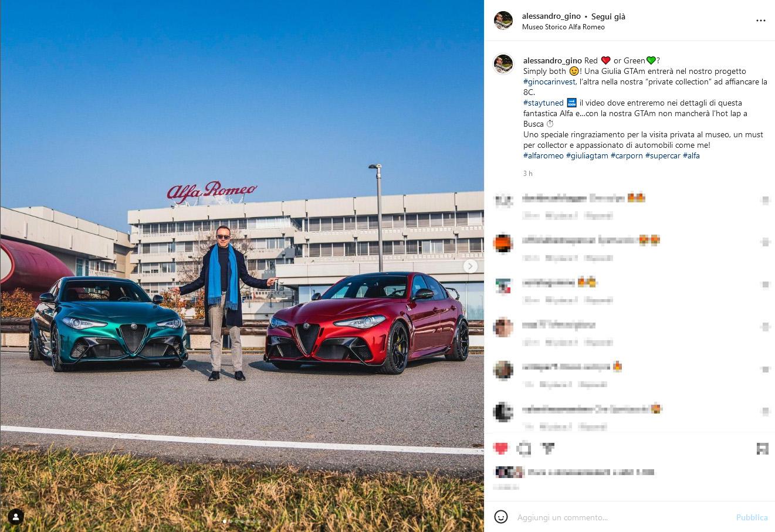Open the #ginocarinvest hashtag
The width and height of the screenshot is (775, 532).
[x=550, y=82]
